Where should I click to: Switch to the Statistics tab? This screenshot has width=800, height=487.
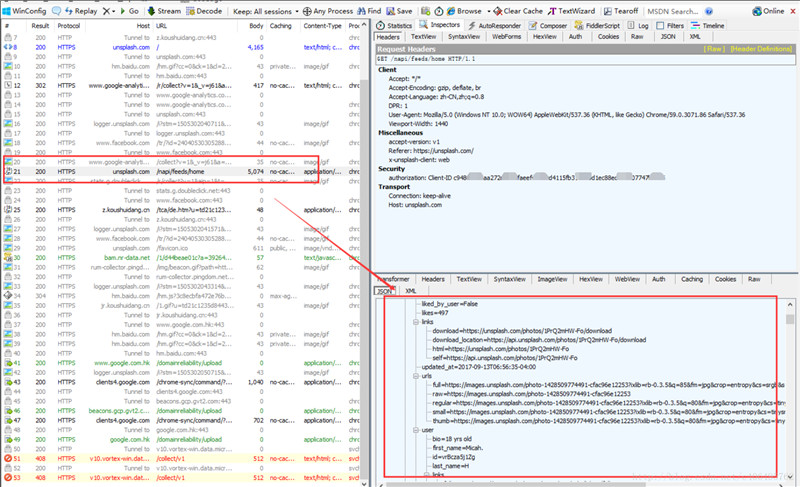pyautogui.click(x=394, y=25)
